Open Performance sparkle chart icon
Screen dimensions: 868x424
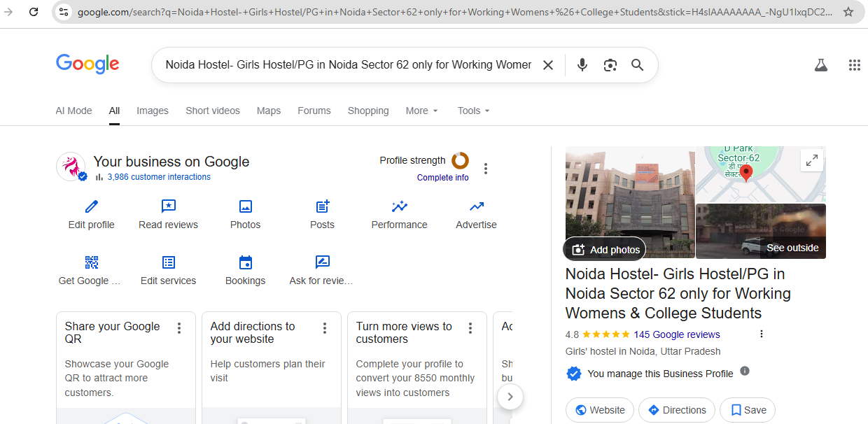[399, 206]
